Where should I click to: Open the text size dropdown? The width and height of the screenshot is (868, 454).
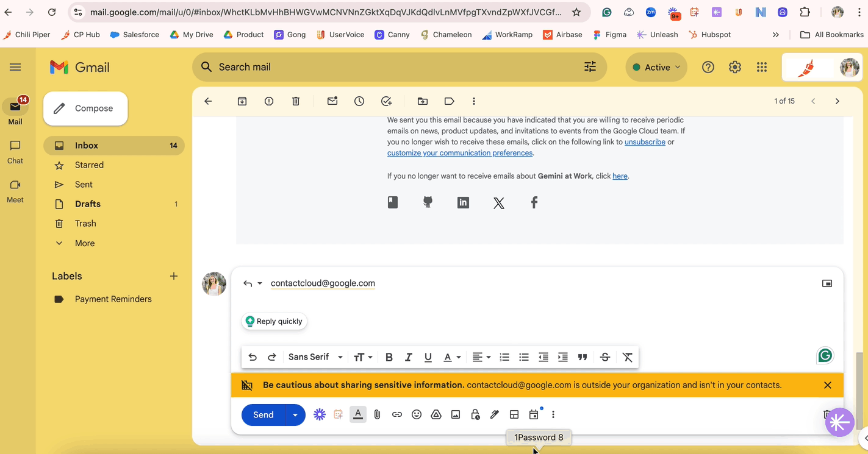(363, 357)
